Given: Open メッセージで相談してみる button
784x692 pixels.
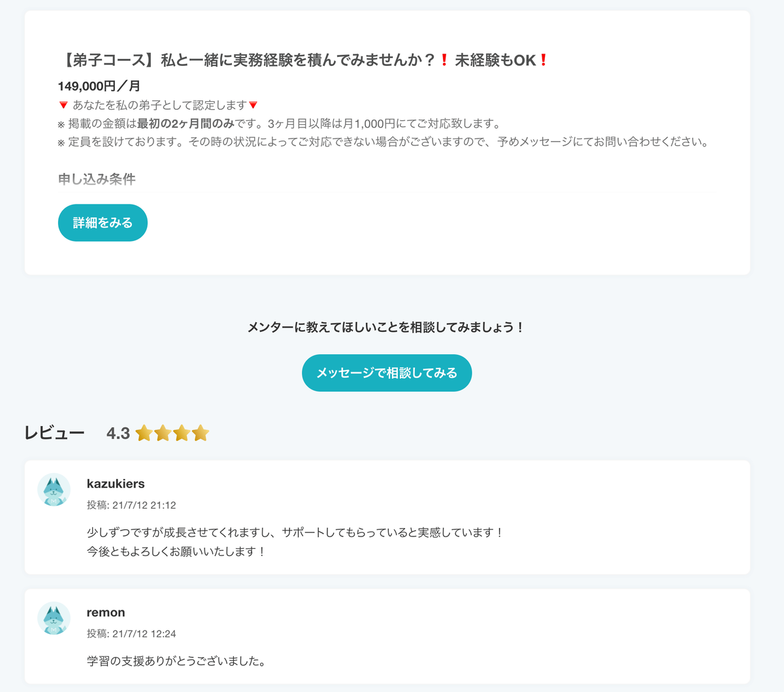Looking at the screenshot, I should 387,373.
